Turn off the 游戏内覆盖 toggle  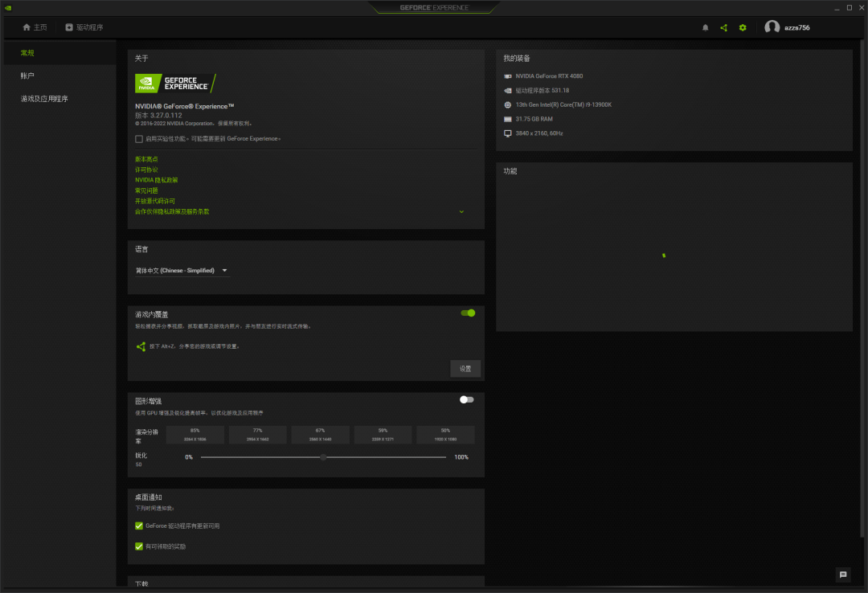468,313
